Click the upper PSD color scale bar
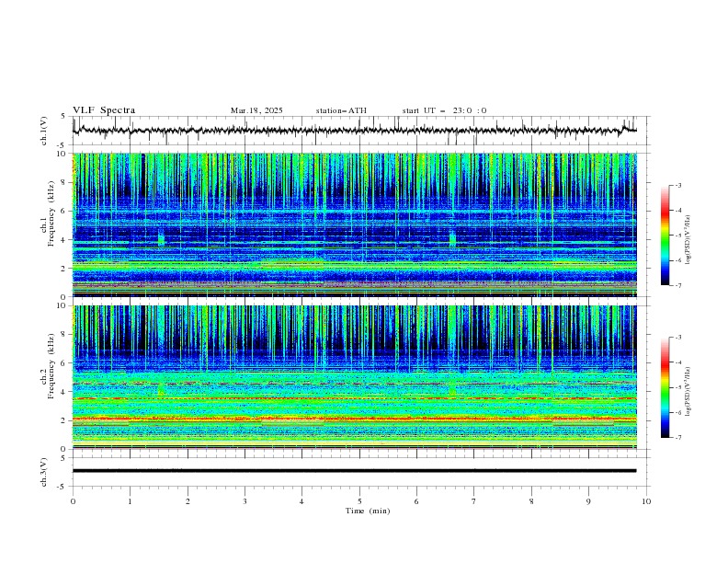The width and height of the screenshot is (728, 563). coord(665,236)
